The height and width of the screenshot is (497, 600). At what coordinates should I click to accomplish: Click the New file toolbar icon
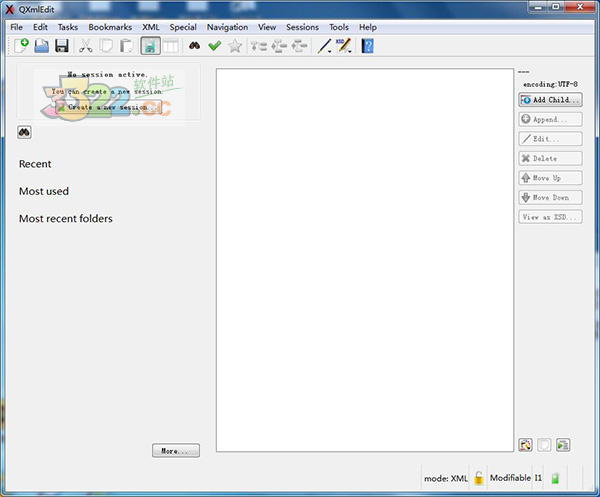(x=20, y=46)
